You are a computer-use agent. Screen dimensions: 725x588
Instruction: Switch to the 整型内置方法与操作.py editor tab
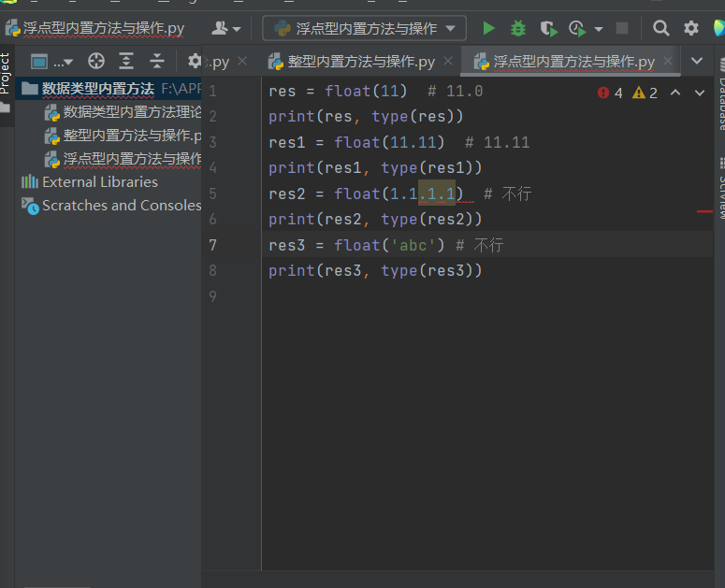(361, 62)
